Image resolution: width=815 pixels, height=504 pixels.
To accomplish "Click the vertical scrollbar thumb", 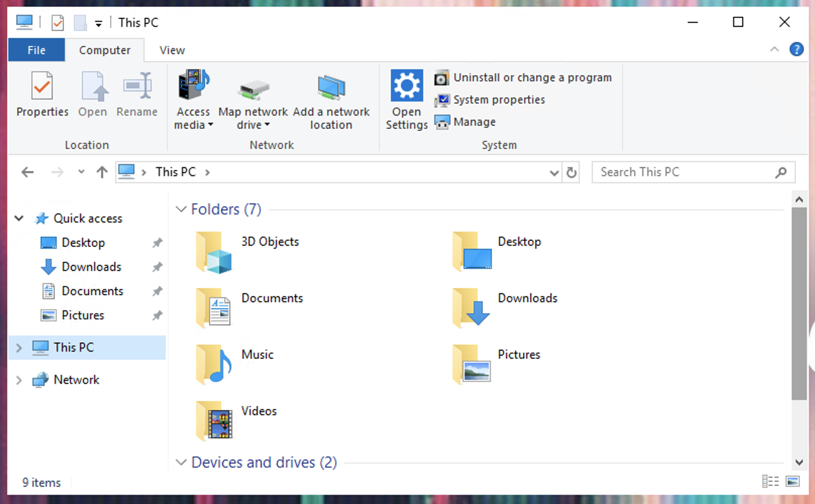I will (x=799, y=303).
